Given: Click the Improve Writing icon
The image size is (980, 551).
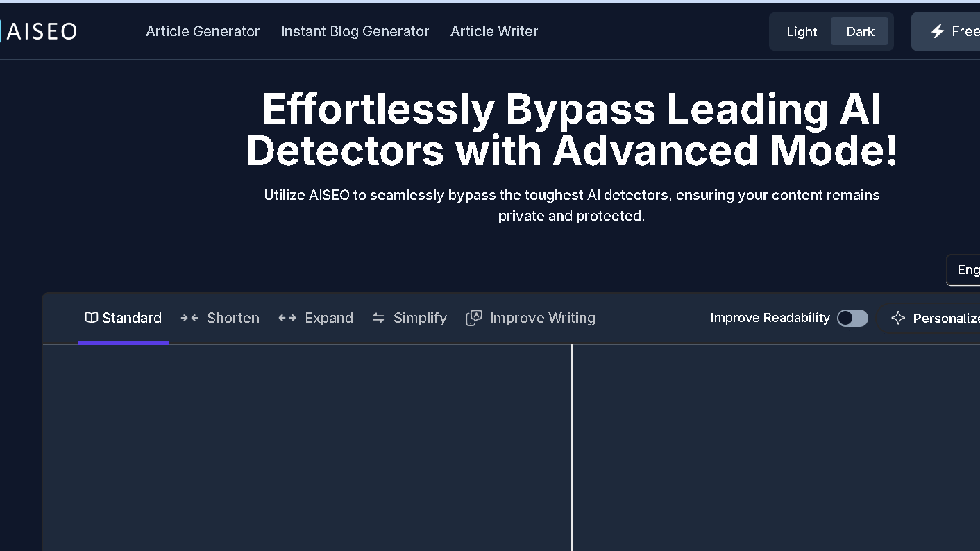Looking at the screenshot, I should coord(474,318).
